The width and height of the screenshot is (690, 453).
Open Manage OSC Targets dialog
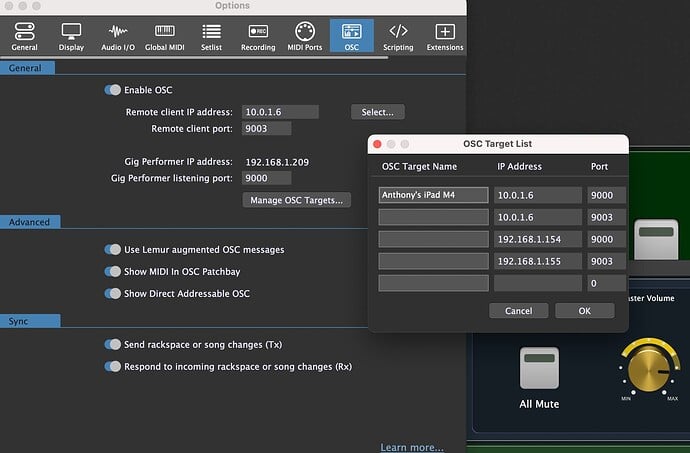point(296,200)
